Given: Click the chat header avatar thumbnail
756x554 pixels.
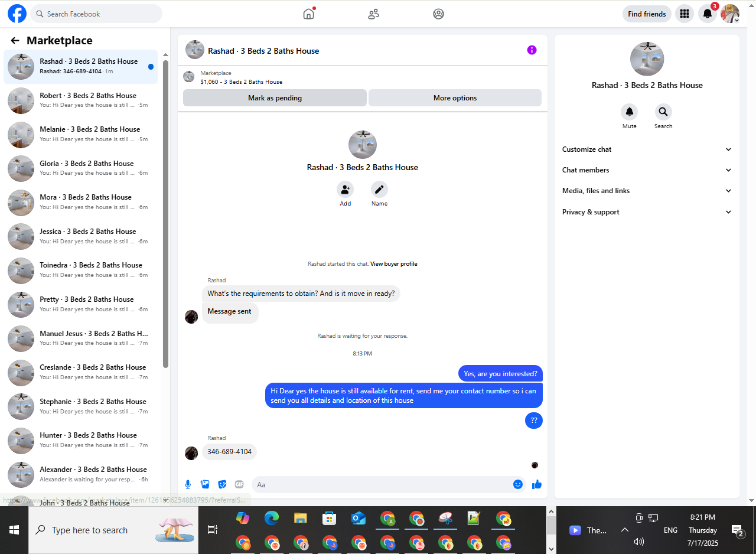Looking at the screenshot, I should coord(195,50).
